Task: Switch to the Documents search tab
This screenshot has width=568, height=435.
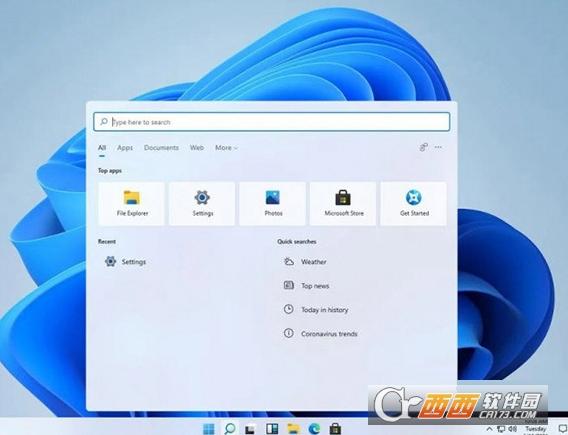Action: pyautogui.click(x=161, y=147)
